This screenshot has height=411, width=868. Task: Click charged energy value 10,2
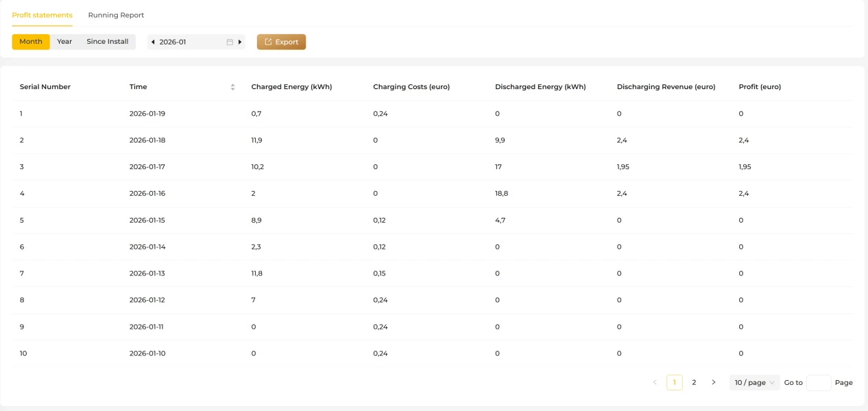coord(257,167)
